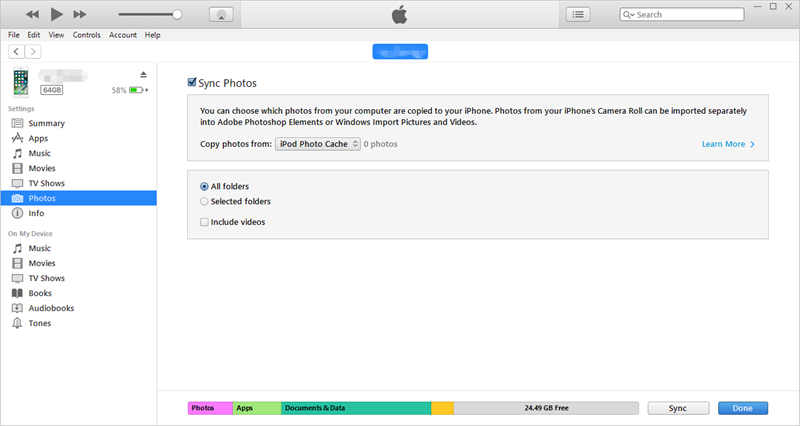The width and height of the screenshot is (800, 426).
Task: Click the green Apps storage segment
Action: pyautogui.click(x=257, y=408)
